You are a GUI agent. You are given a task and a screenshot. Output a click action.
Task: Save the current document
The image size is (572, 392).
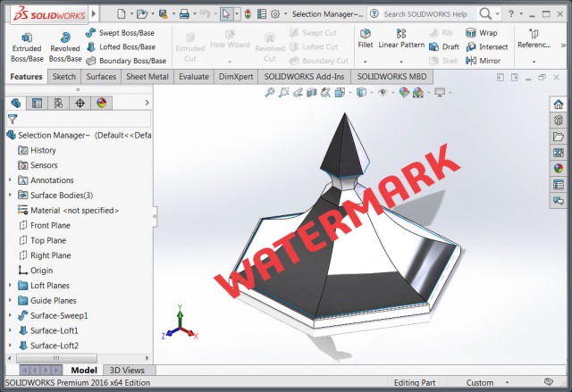tap(163, 14)
